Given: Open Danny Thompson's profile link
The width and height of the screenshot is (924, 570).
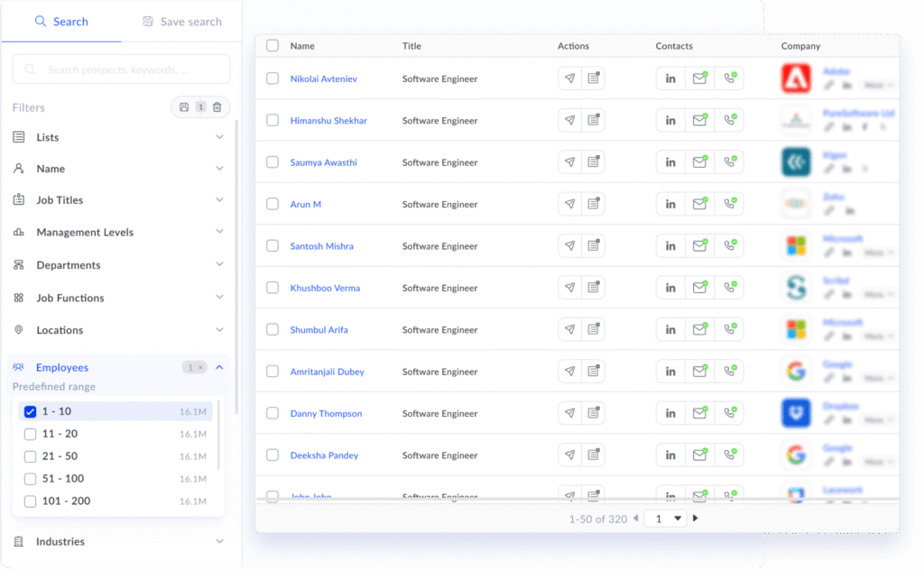Looking at the screenshot, I should click(326, 414).
